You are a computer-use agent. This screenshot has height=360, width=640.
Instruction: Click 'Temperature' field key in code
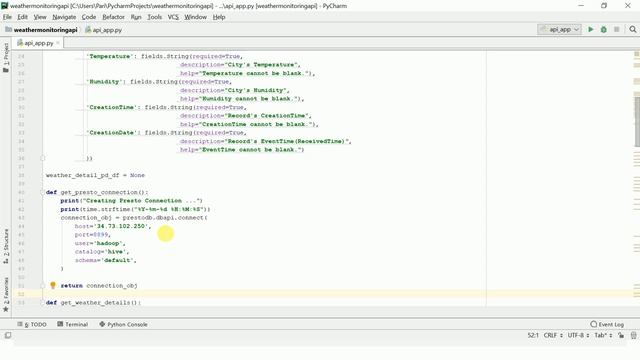coord(110,56)
